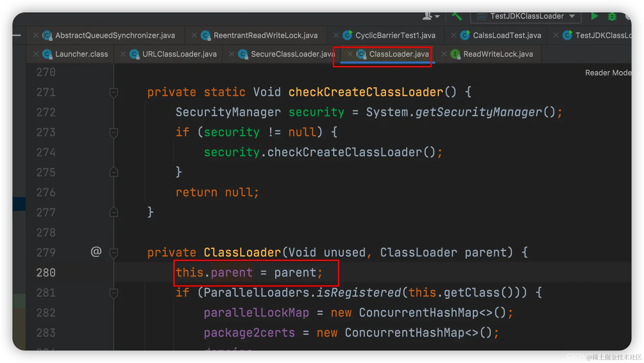This screenshot has width=644, height=363.
Task: Collapse the ClassLoader constructor at line 279
Action: (113, 253)
